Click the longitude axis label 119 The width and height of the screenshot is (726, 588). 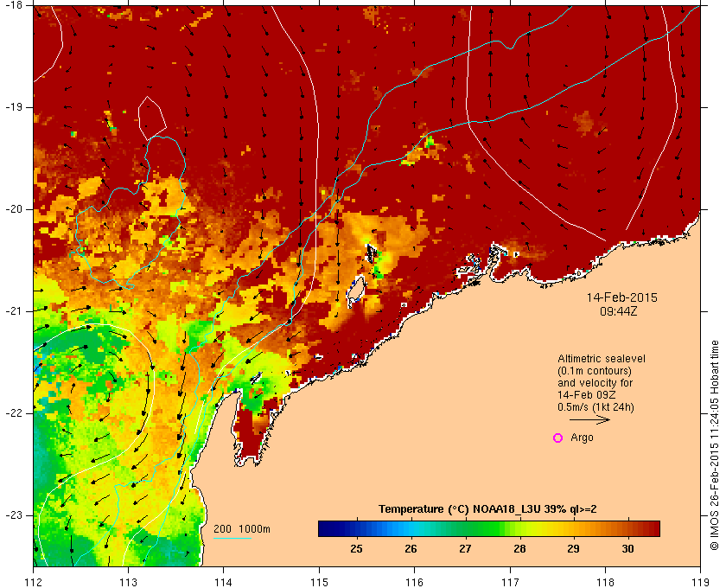click(x=700, y=582)
